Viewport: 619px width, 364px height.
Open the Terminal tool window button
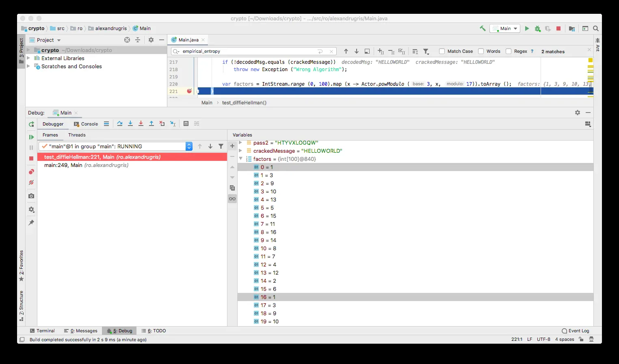click(42, 331)
